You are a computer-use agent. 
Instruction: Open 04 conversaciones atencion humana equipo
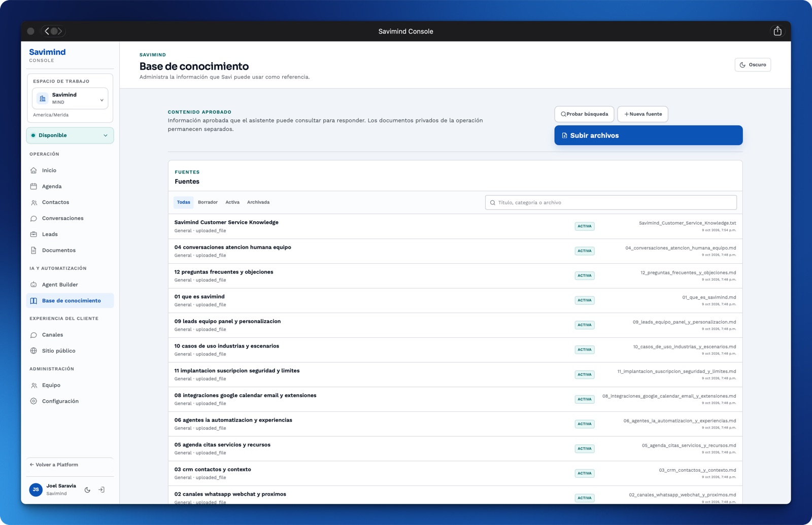[455, 251]
